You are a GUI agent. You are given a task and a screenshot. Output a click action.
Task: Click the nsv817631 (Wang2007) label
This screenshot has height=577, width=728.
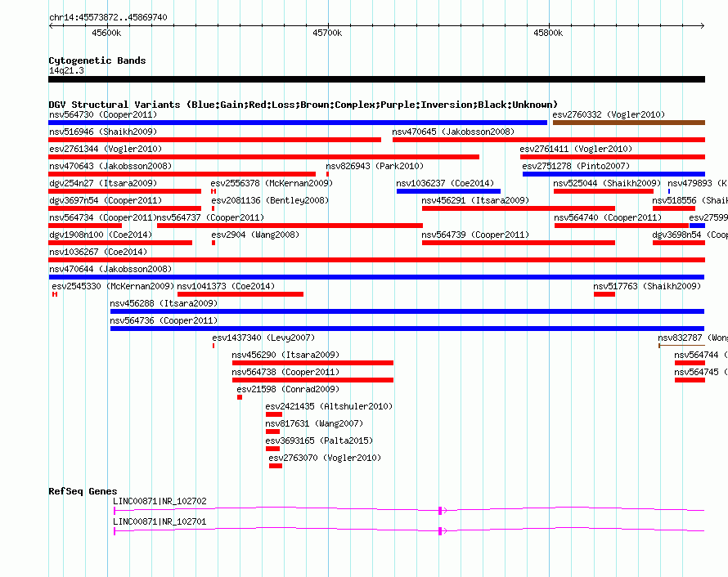click(x=314, y=423)
